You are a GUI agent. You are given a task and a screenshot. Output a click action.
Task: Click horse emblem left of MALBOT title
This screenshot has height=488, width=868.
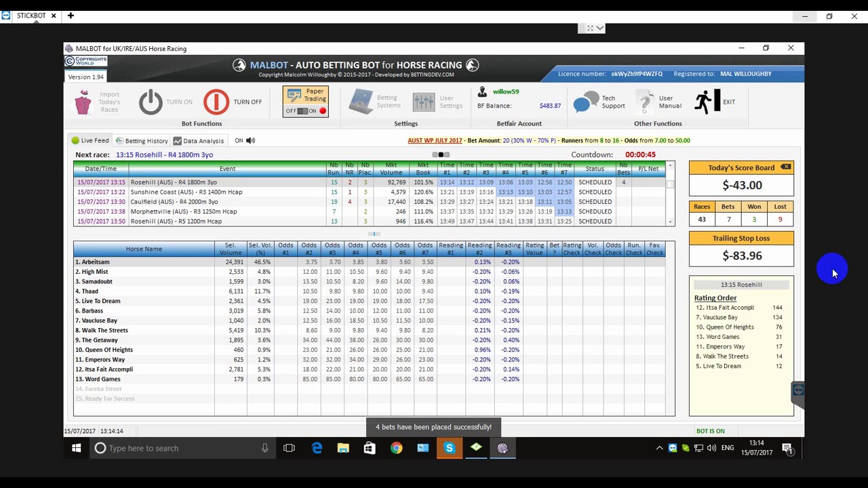(x=239, y=65)
